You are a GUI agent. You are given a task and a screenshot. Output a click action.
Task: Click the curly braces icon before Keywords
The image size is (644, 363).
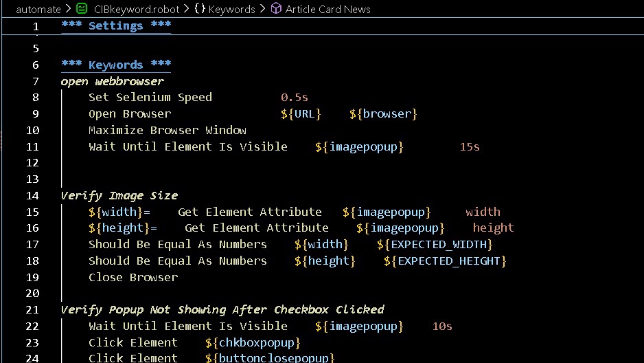click(200, 9)
